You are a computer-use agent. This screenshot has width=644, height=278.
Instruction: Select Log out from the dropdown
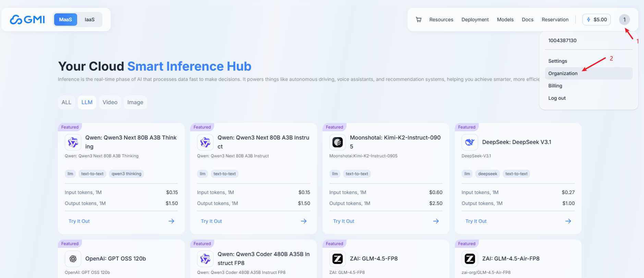(557, 98)
